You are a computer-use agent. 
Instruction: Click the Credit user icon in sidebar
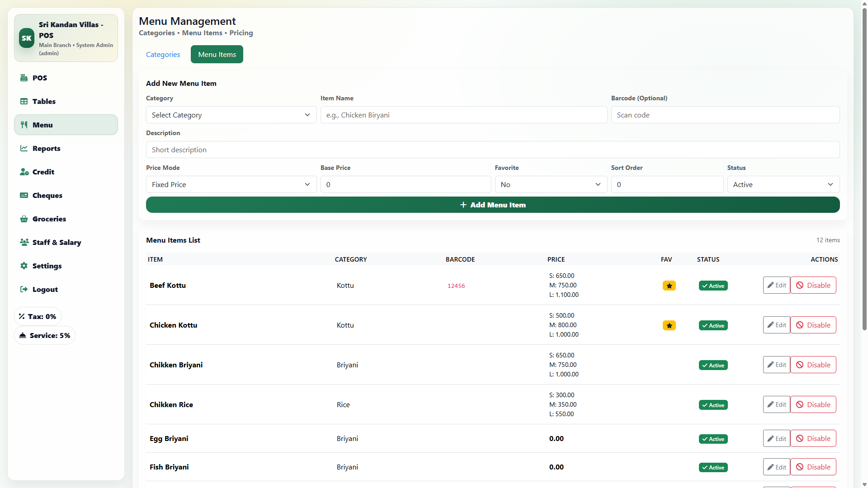coord(24,172)
